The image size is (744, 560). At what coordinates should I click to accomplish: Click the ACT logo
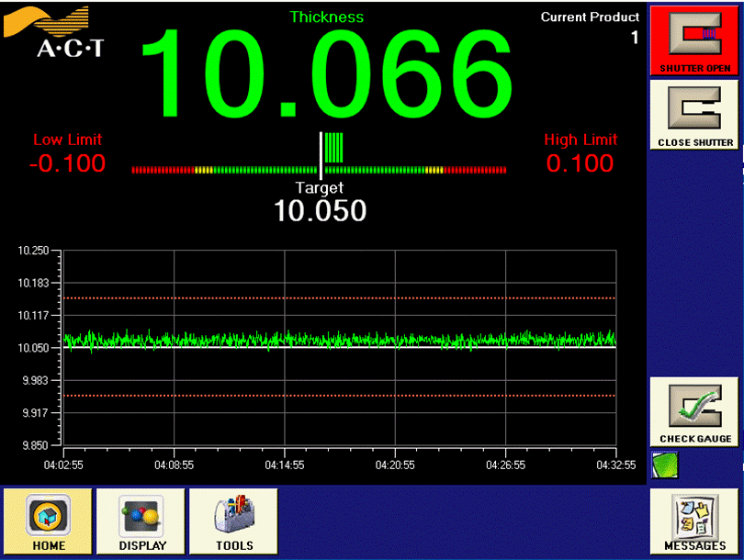click(53, 32)
